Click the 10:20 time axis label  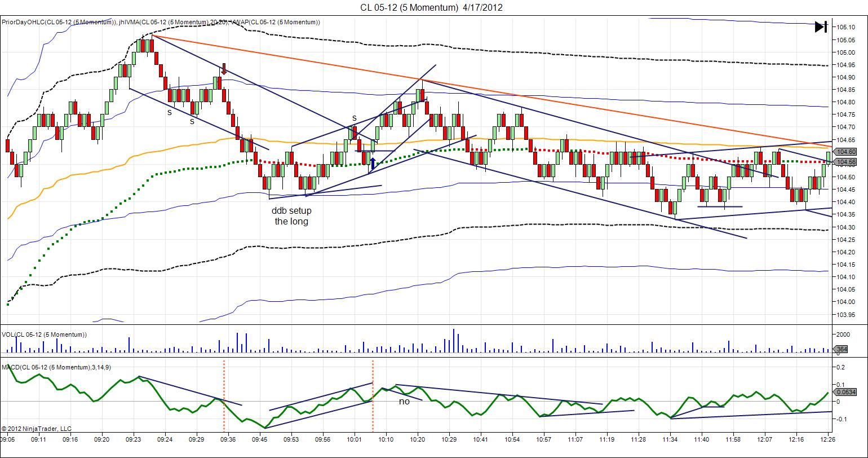click(x=418, y=438)
